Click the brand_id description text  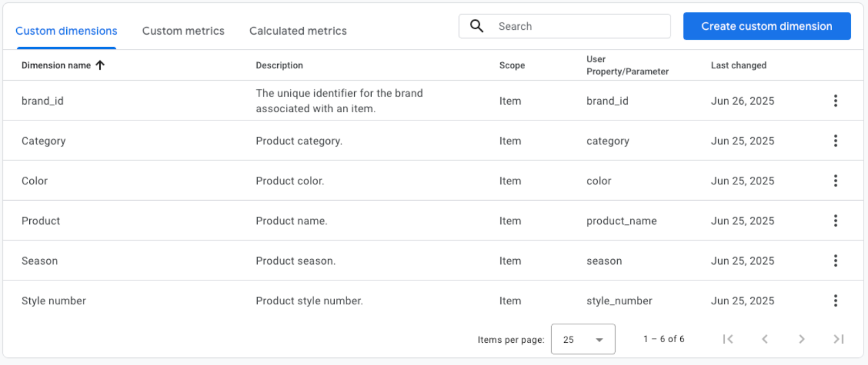pos(339,101)
